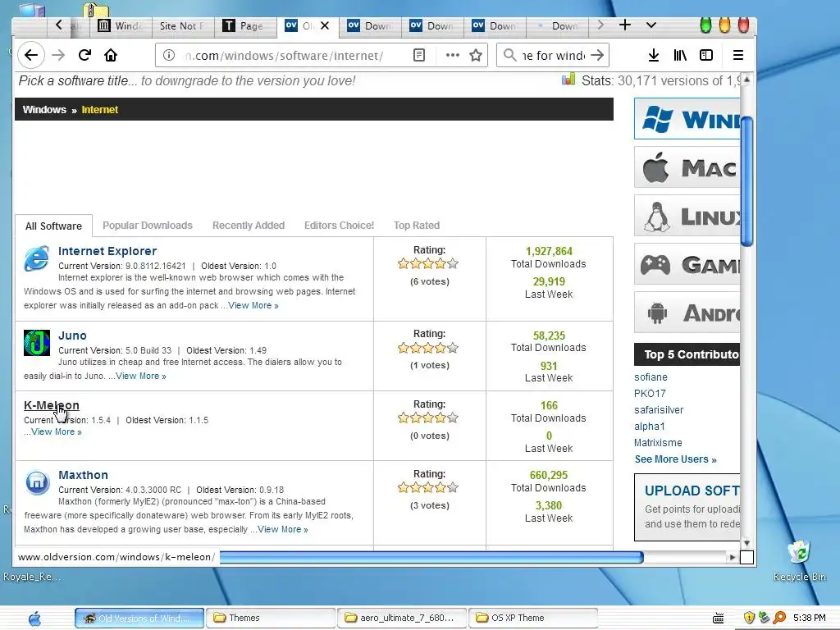Open the Apple start icon on taskbar

pyautogui.click(x=34, y=619)
